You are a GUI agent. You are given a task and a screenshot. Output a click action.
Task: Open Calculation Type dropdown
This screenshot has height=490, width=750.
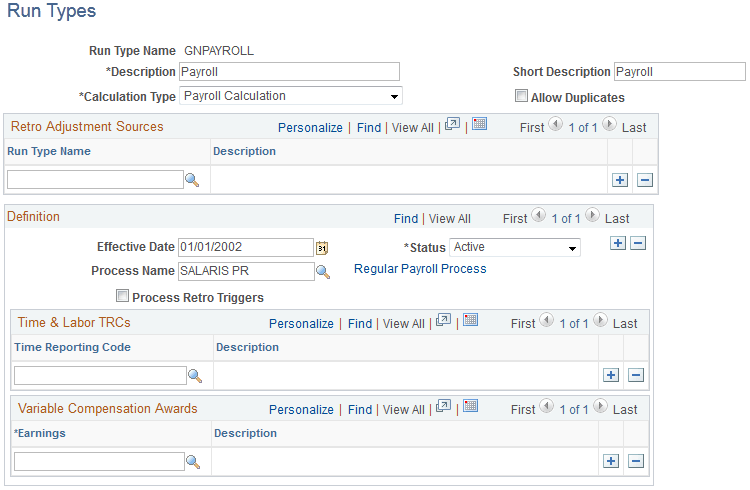(291, 96)
